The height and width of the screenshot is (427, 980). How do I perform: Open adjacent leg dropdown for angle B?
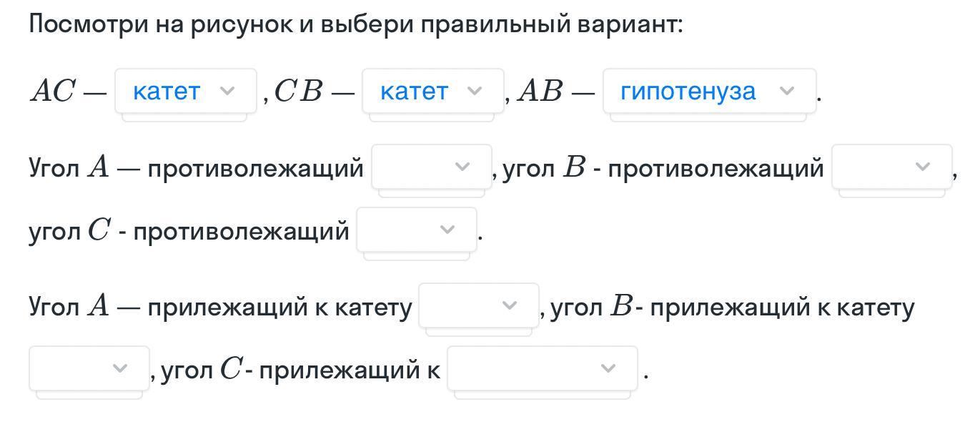89,368
